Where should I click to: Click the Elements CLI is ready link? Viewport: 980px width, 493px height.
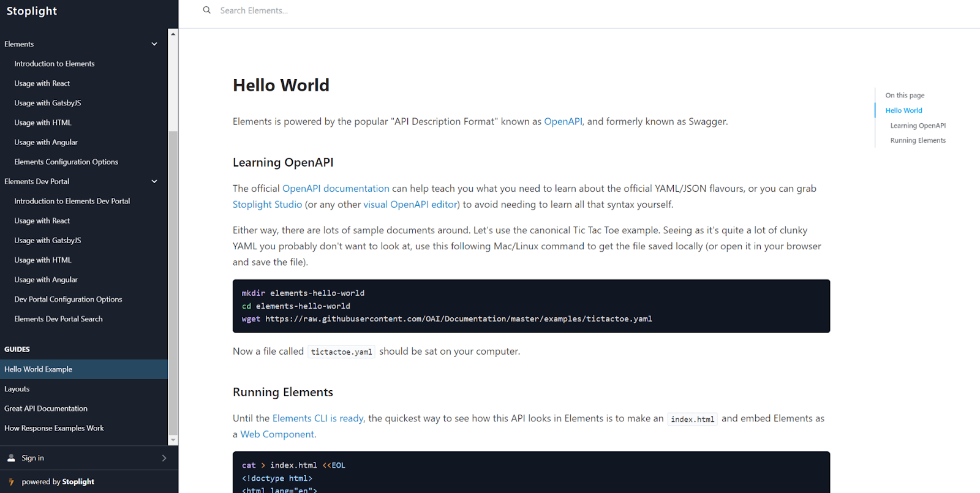[x=318, y=418]
